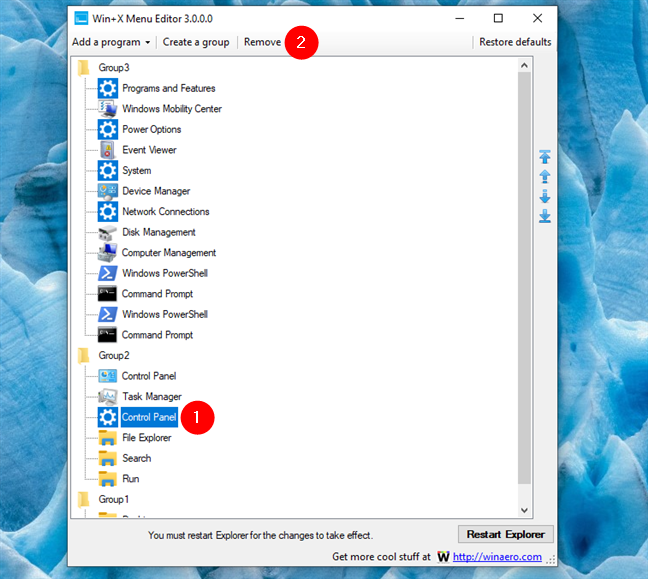Select the Computer Management entry text
Image resolution: width=648 pixels, height=579 pixels.
(169, 253)
